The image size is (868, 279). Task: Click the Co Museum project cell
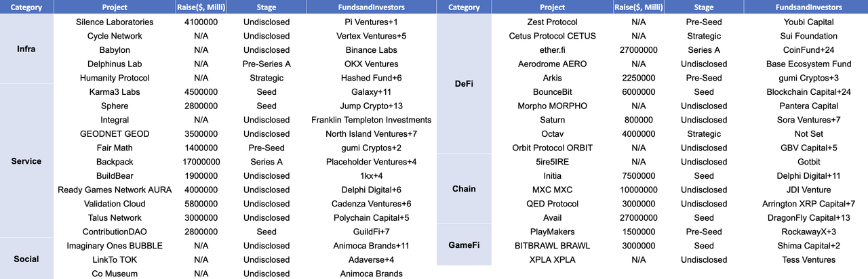tap(115, 274)
